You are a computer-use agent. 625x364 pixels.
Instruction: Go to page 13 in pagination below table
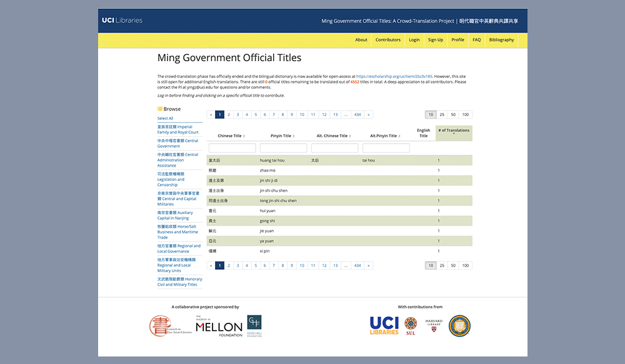click(x=335, y=265)
